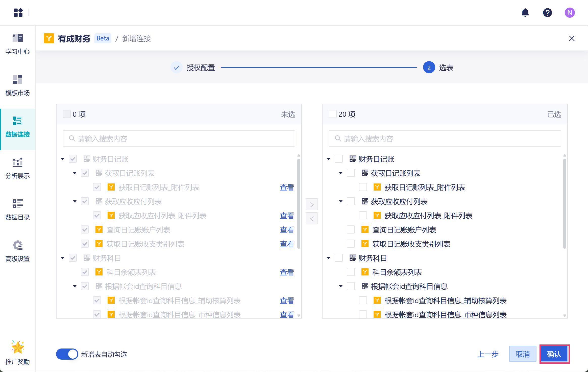Check the select-all box for 0 项
588x372 pixels.
point(67,114)
